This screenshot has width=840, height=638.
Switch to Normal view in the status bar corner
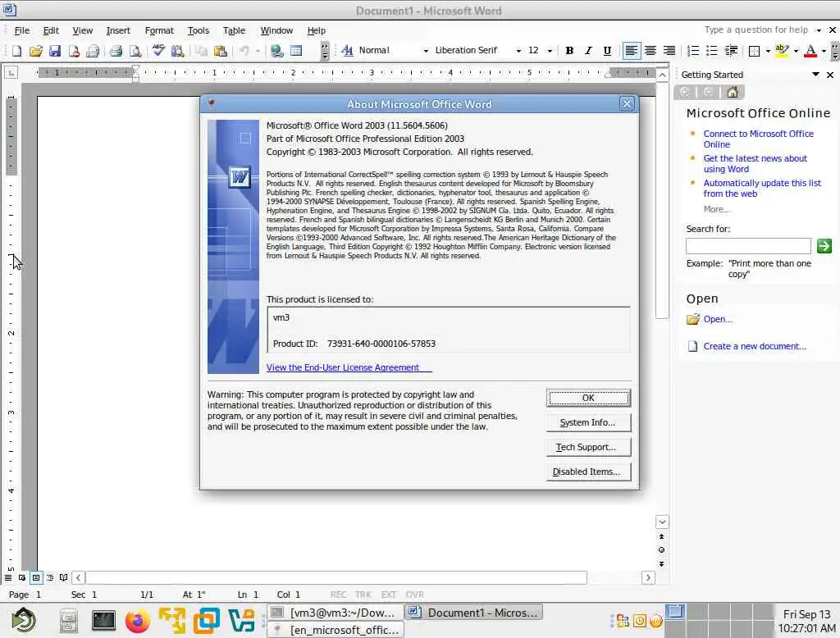8,577
